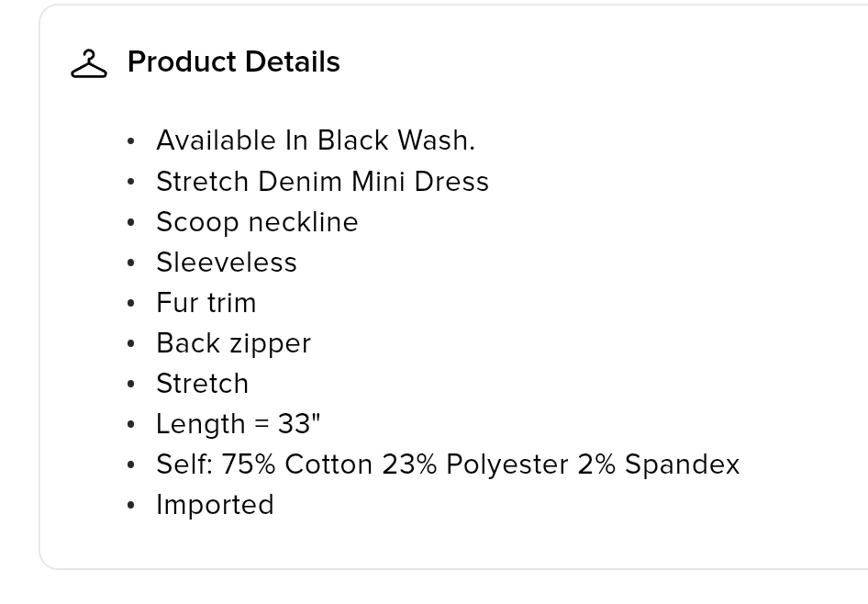Click the Sleeveless list item
Screen dimensions: 868x604
[227, 262]
